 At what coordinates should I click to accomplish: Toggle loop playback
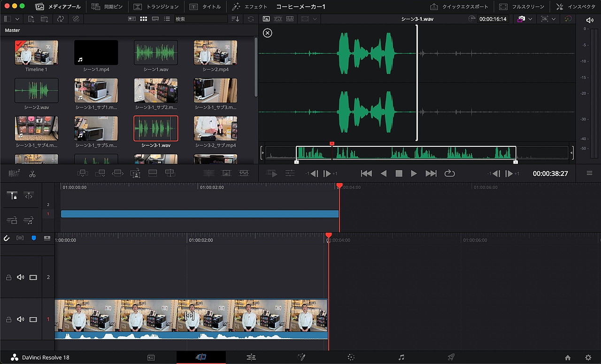pos(449,174)
